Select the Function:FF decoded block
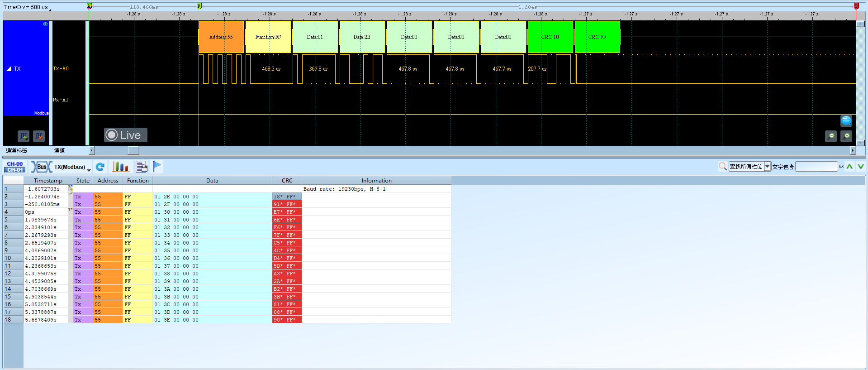 click(x=268, y=37)
